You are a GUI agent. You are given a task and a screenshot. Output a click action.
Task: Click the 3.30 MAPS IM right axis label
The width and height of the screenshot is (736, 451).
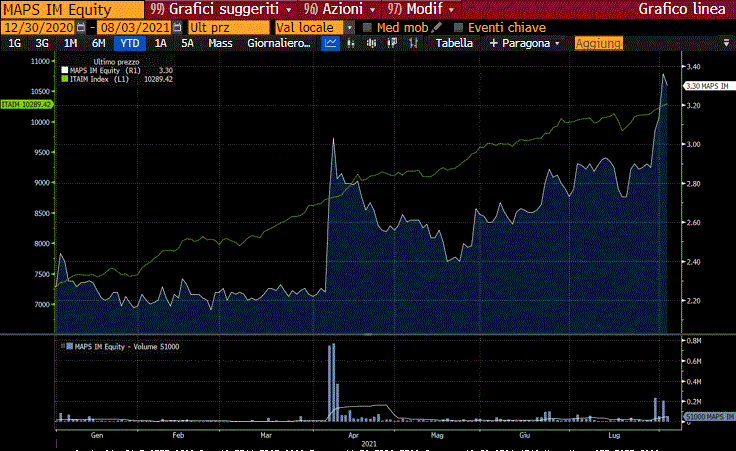point(707,86)
